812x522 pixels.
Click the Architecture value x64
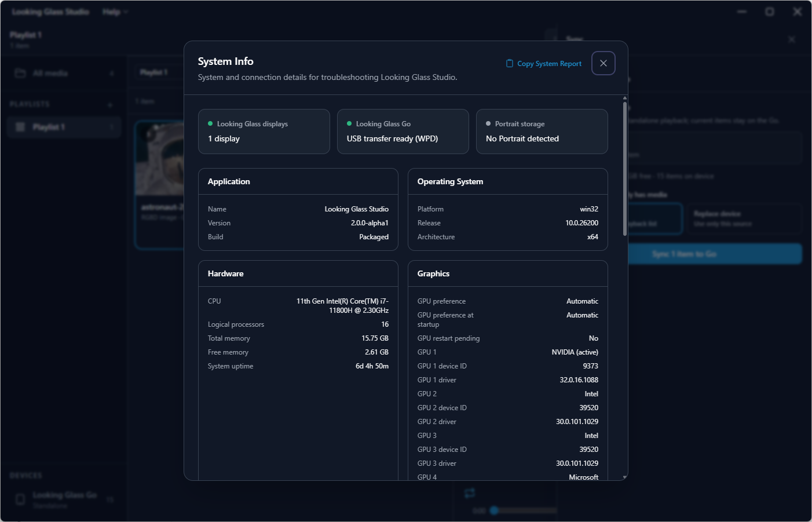pos(592,237)
